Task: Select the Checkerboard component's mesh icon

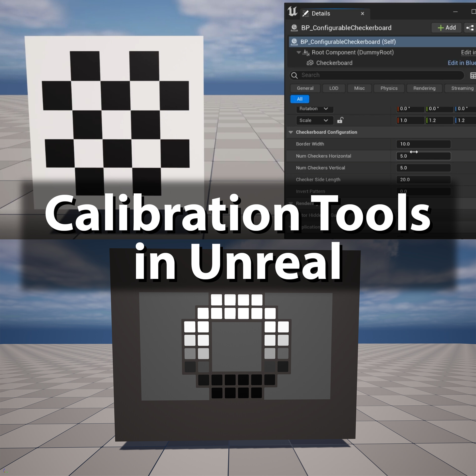Action: pyautogui.click(x=310, y=63)
